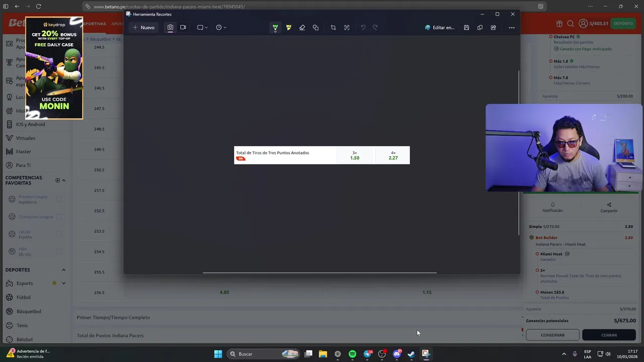The height and width of the screenshot is (362, 644).
Task: Open the snip shape mode dropdown
Action: click(202, 28)
